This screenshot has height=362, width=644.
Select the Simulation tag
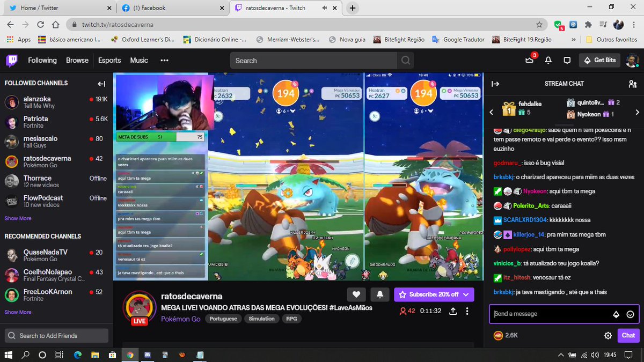pos(262,319)
